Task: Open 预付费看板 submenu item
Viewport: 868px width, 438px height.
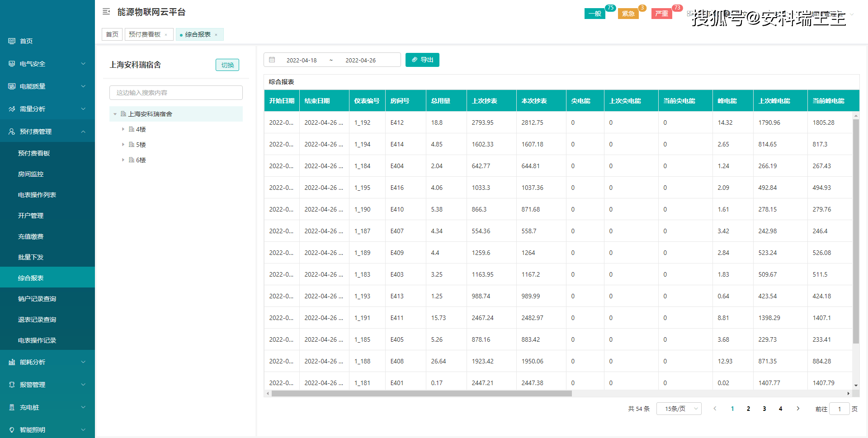Action: [47, 153]
